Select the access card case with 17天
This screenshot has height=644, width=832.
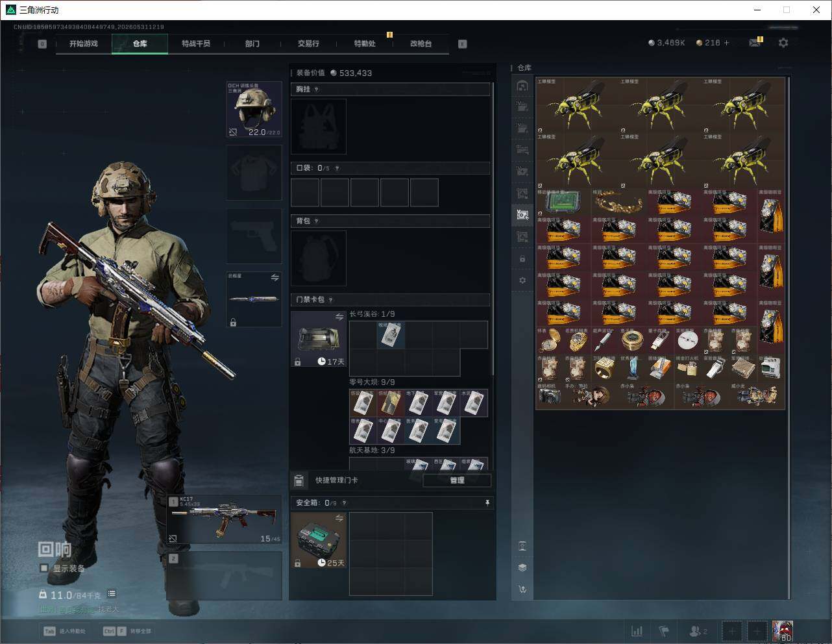tap(319, 339)
